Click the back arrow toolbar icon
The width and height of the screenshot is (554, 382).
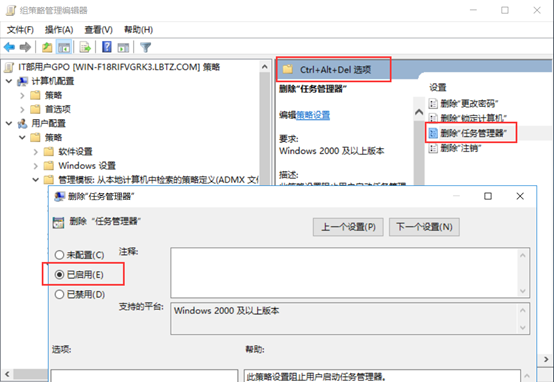(x=9, y=47)
